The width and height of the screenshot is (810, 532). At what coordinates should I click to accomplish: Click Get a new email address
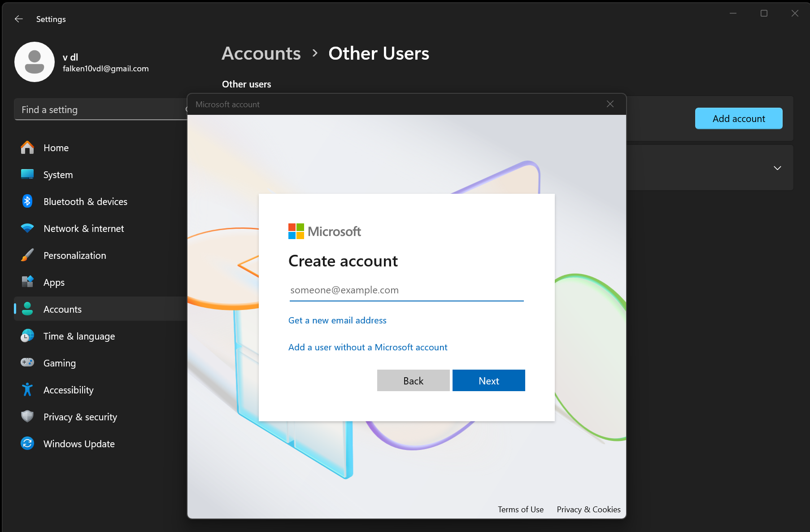tap(337, 320)
